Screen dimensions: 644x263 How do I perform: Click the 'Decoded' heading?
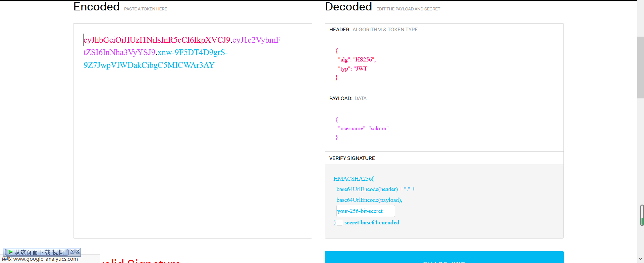click(x=348, y=6)
